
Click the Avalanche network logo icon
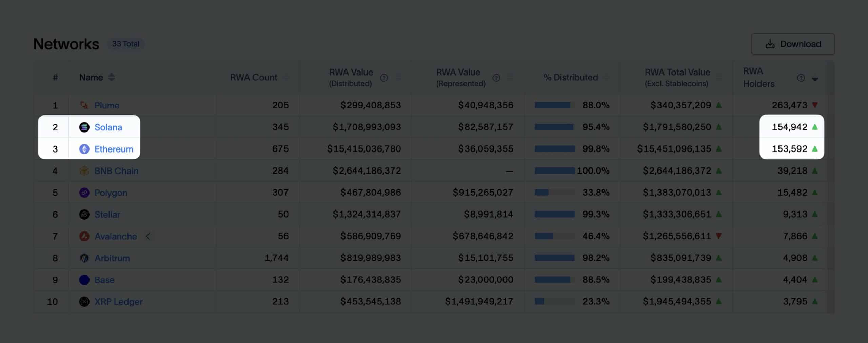coord(84,236)
